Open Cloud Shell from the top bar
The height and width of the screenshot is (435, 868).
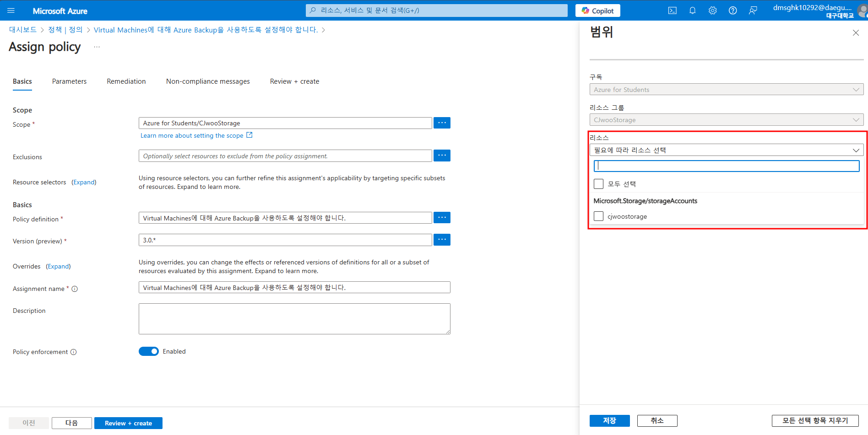(x=672, y=11)
